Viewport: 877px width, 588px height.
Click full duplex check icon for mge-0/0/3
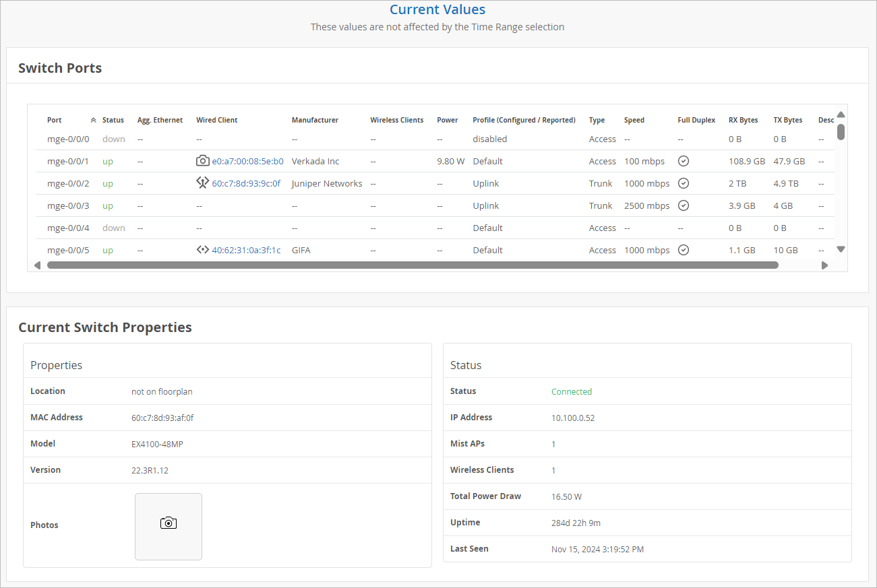tap(683, 205)
